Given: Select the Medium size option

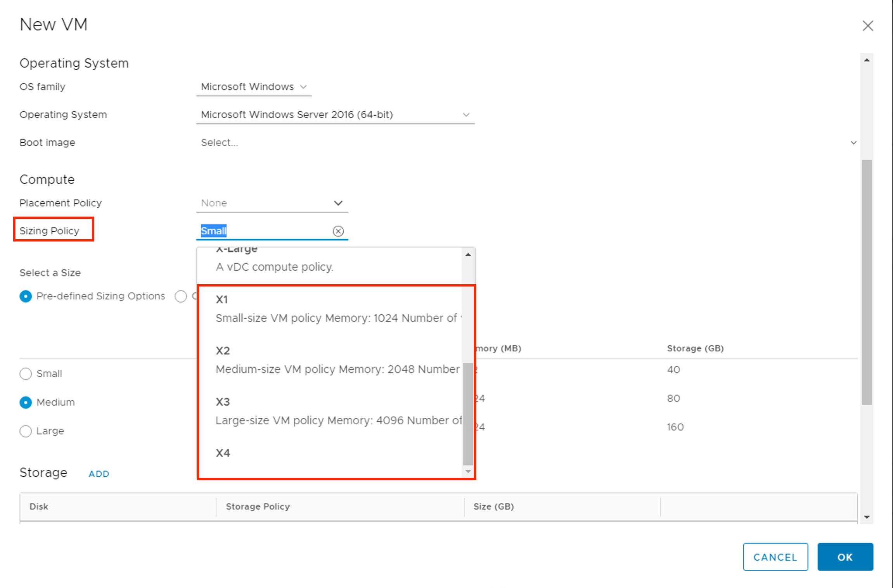Looking at the screenshot, I should pyautogui.click(x=26, y=403).
